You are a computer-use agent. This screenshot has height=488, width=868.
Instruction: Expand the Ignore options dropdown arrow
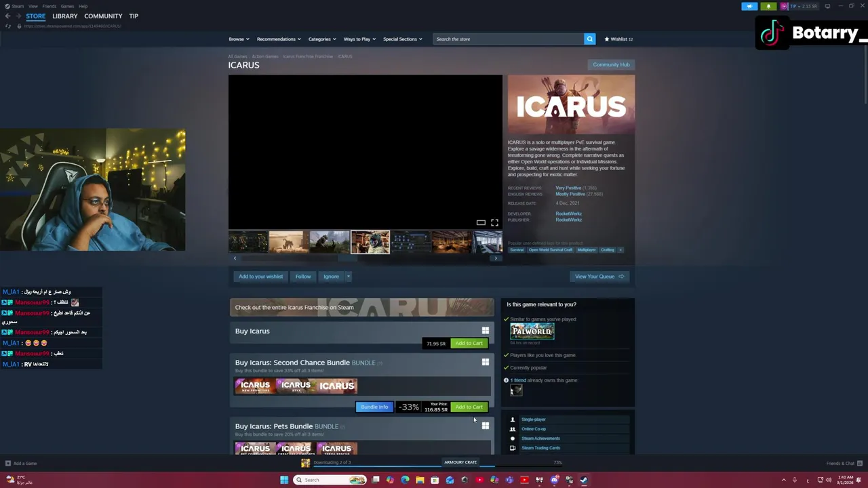[x=348, y=277]
